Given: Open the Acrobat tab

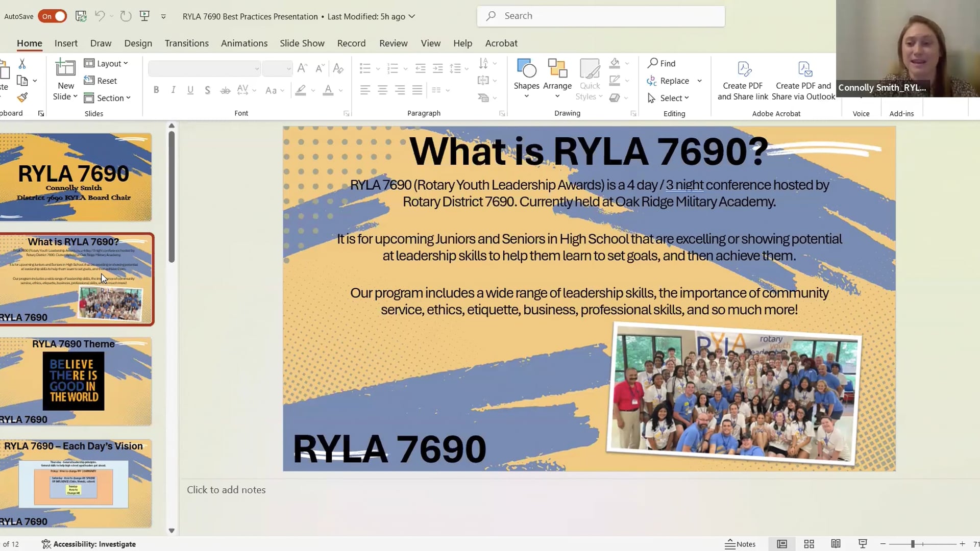Looking at the screenshot, I should click(x=501, y=43).
